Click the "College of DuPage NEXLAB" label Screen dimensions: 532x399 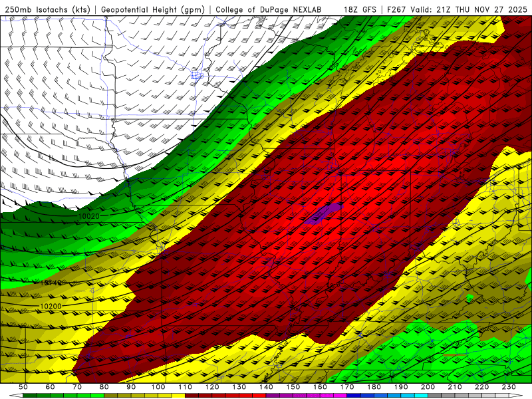[269, 9]
